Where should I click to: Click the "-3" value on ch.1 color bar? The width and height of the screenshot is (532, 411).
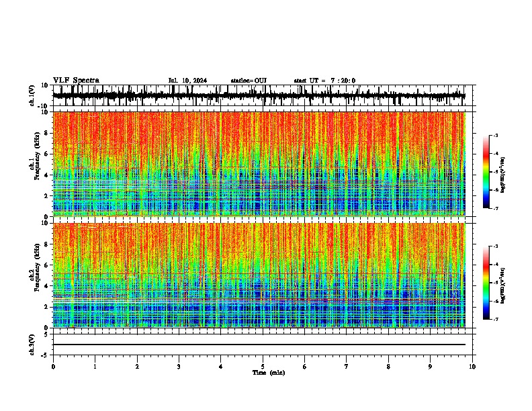pyautogui.click(x=495, y=135)
